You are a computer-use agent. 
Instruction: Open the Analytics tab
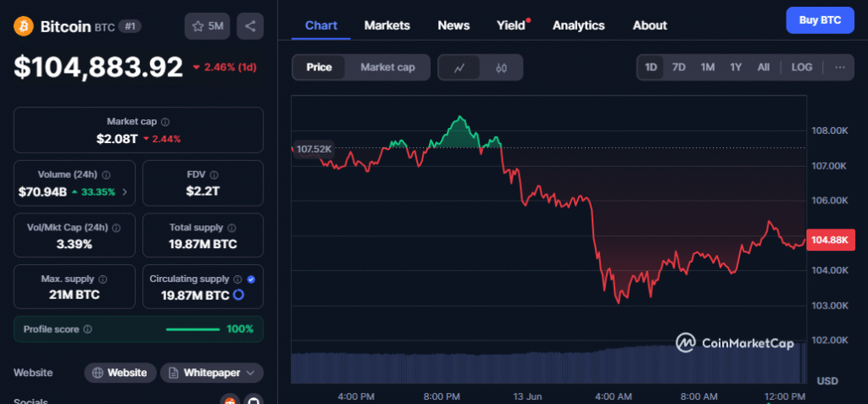578,25
